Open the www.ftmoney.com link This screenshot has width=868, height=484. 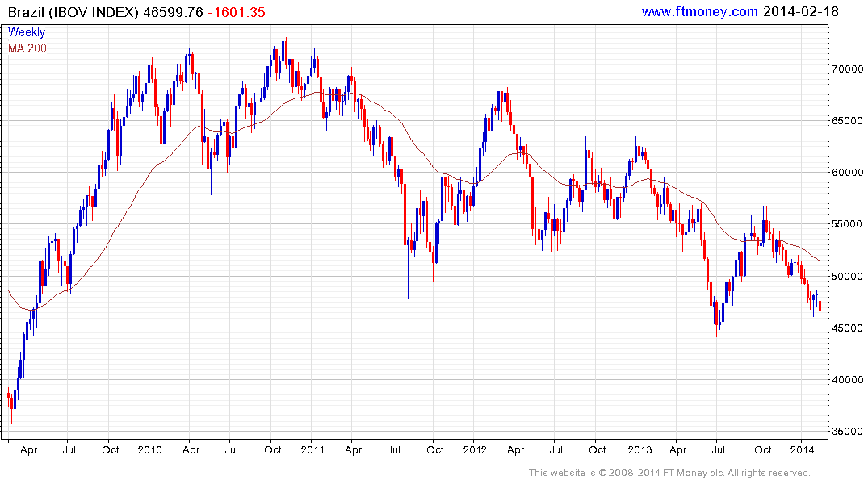pyautogui.click(x=700, y=11)
